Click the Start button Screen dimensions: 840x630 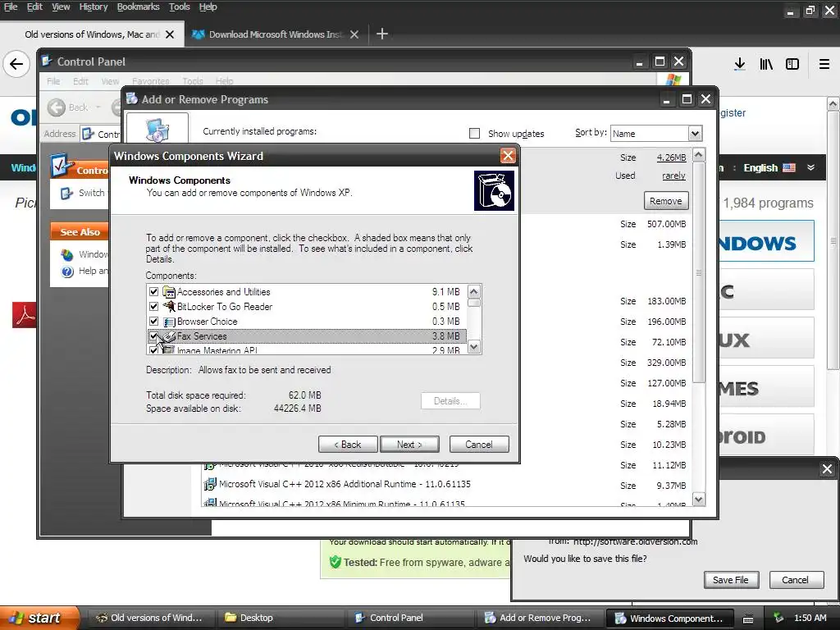point(39,618)
